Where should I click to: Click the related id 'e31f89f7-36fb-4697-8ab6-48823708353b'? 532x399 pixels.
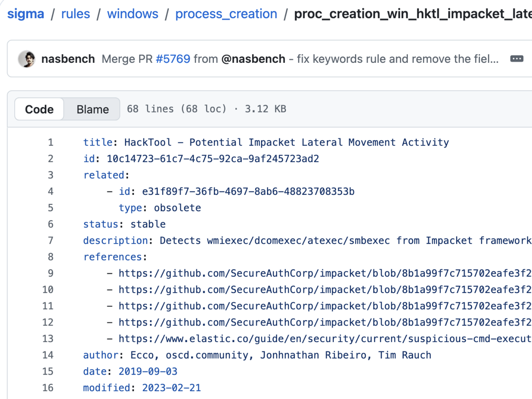tap(248, 192)
